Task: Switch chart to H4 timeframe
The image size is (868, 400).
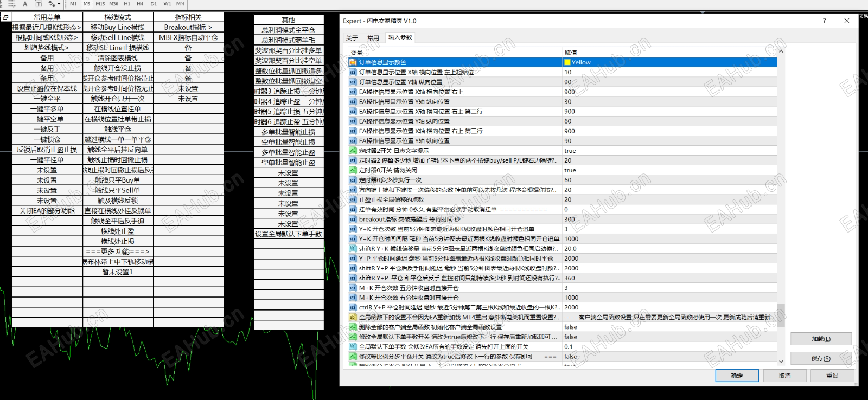Action: [x=140, y=4]
